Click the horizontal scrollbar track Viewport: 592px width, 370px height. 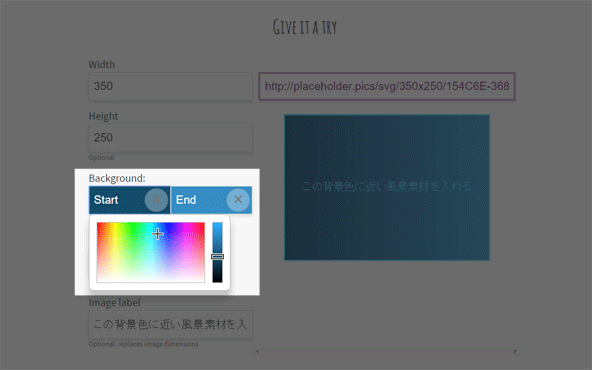[386, 352]
